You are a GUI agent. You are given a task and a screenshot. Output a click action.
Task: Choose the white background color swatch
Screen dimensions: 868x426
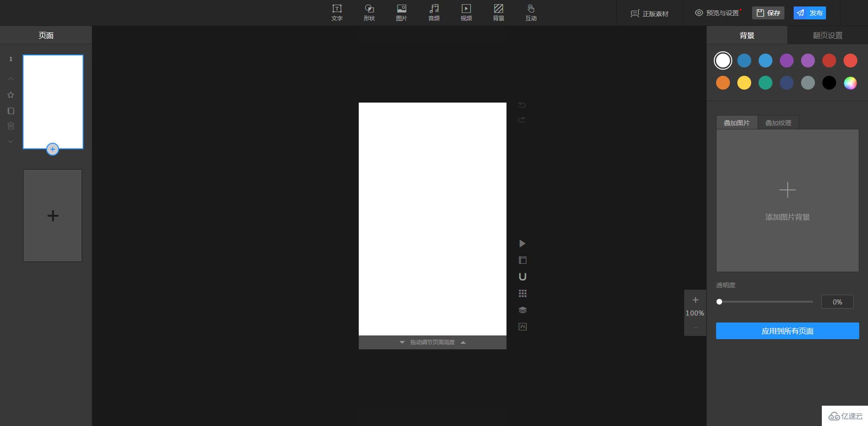(x=723, y=61)
